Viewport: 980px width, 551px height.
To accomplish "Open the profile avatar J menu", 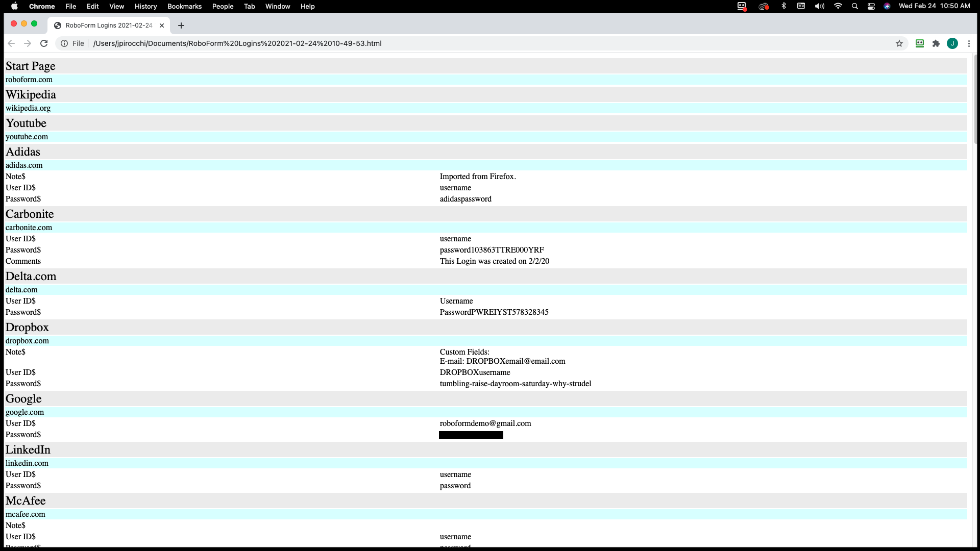I will click(952, 43).
